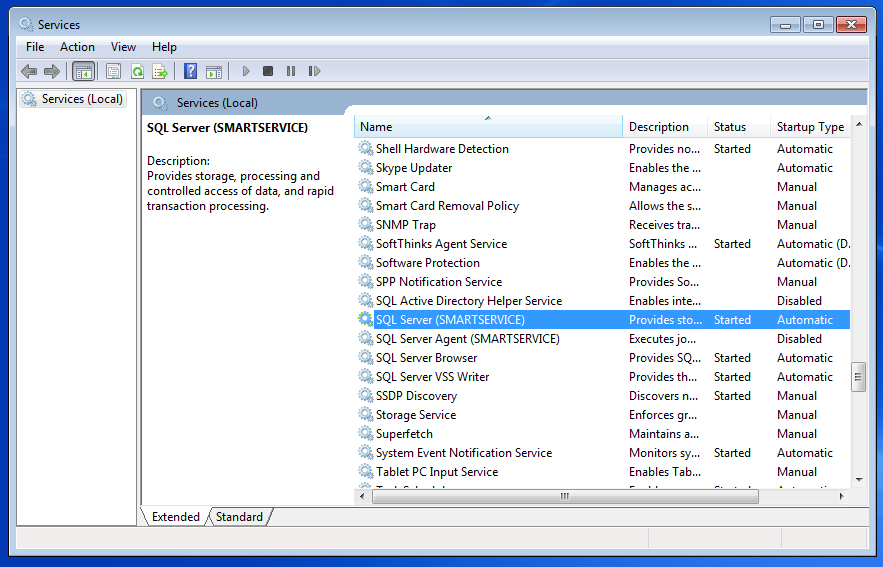This screenshot has height=567, width=883.
Task: Click gear icon of Tablet PC Input Service
Action: pyautogui.click(x=366, y=471)
